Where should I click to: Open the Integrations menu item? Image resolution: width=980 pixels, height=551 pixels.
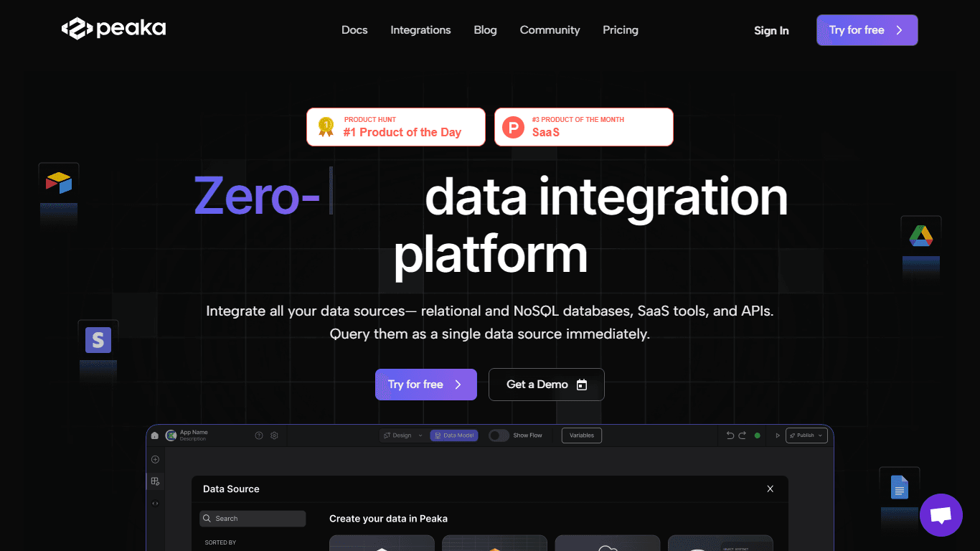point(420,30)
